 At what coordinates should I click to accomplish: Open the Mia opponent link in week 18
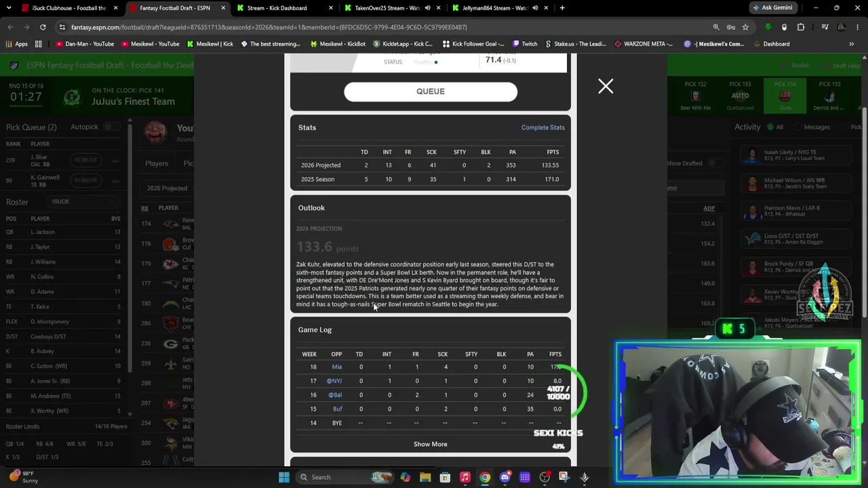336,367
